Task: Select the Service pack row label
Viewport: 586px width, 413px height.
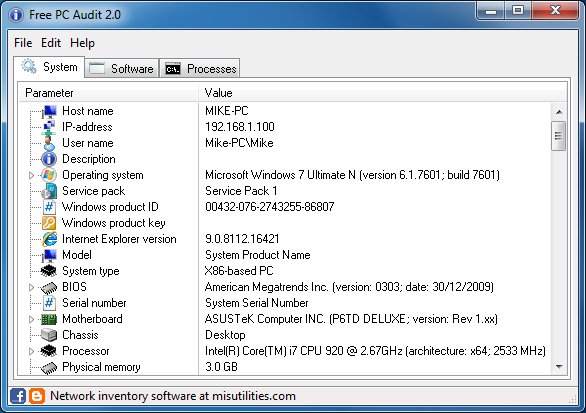Action: tap(93, 191)
